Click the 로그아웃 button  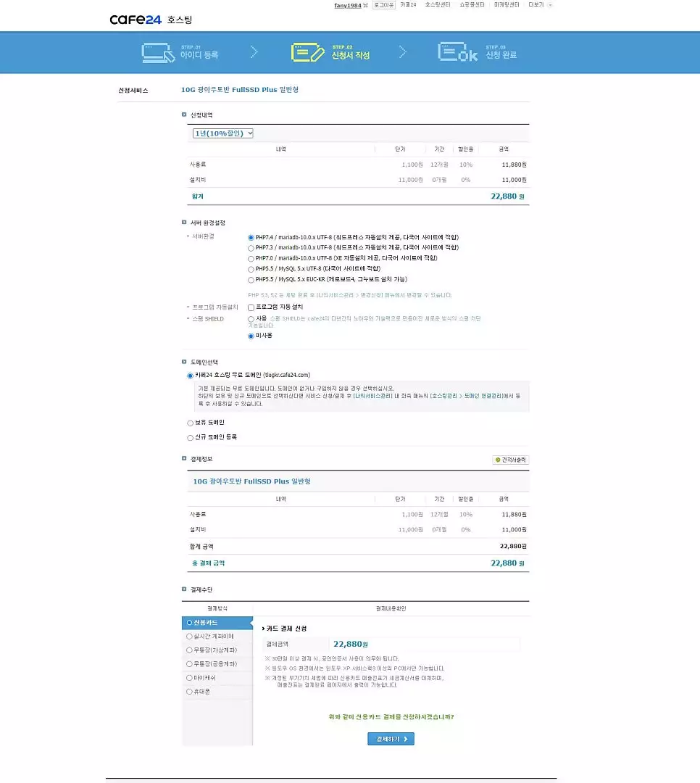point(384,5)
